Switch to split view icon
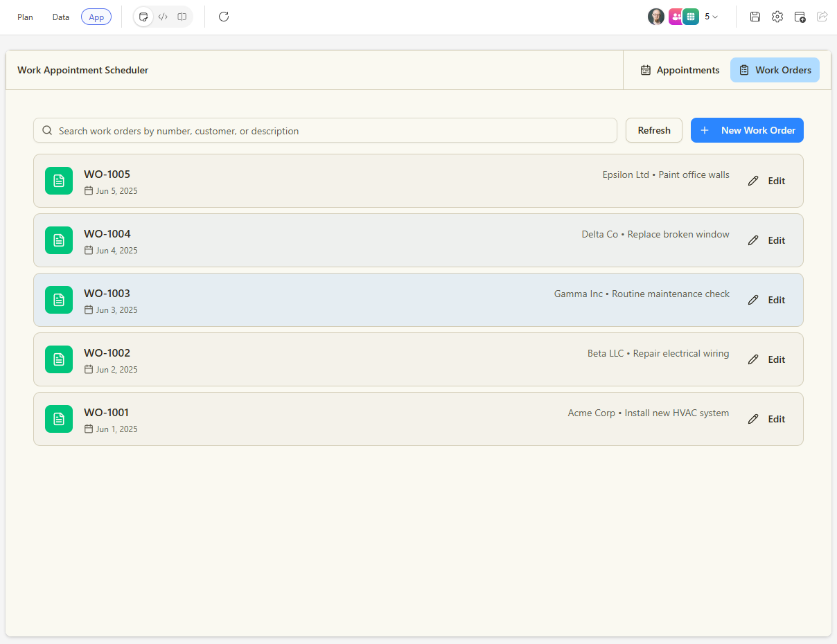Screen dimensions: 837x644 182,17
